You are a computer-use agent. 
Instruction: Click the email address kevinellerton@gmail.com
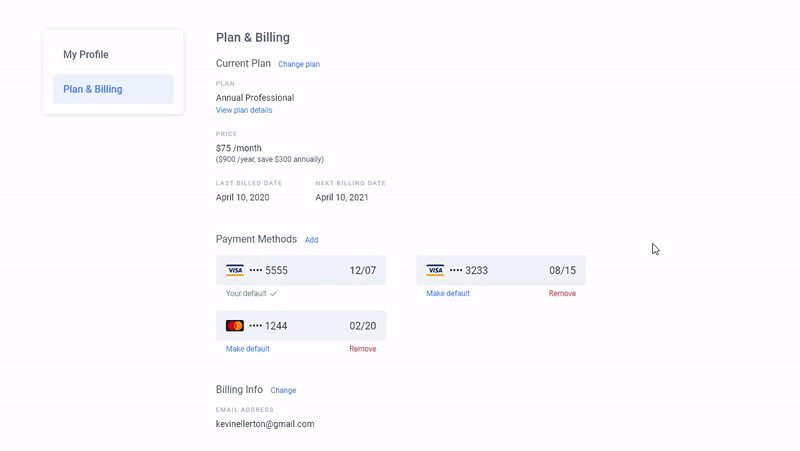(x=265, y=424)
